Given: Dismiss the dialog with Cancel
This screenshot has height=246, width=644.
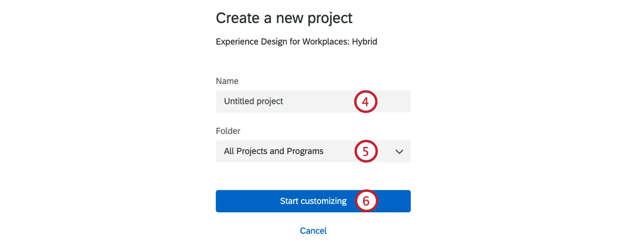Looking at the screenshot, I should [x=313, y=230].
